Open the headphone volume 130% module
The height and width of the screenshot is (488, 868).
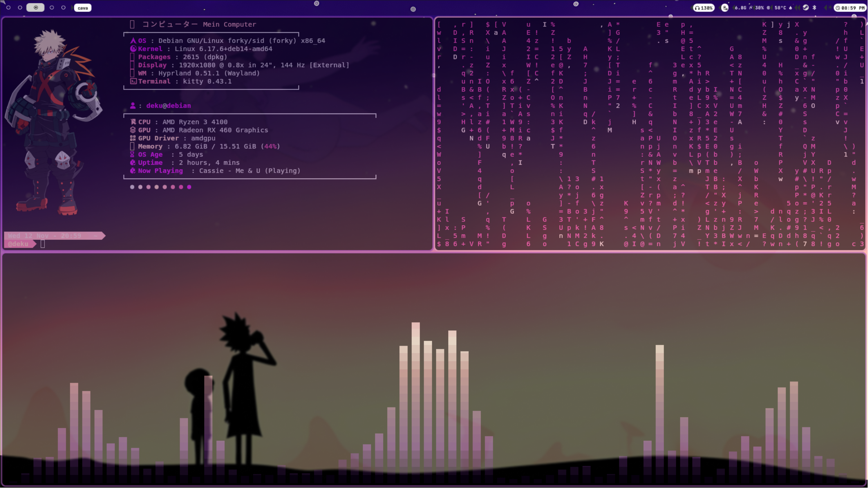click(704, 8)
